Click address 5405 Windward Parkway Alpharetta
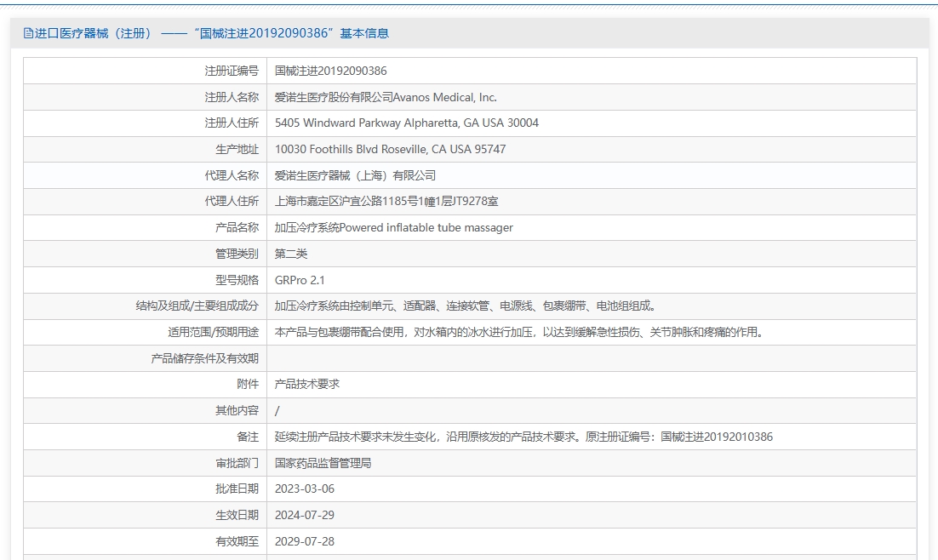The width and height of the screenshot is (938, 560). pos(407,123)
